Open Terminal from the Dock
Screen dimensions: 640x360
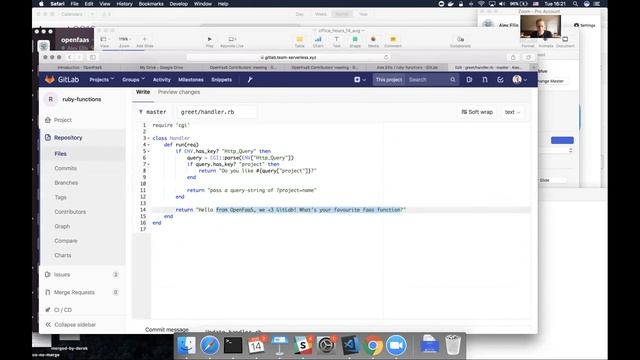(233, 345)
